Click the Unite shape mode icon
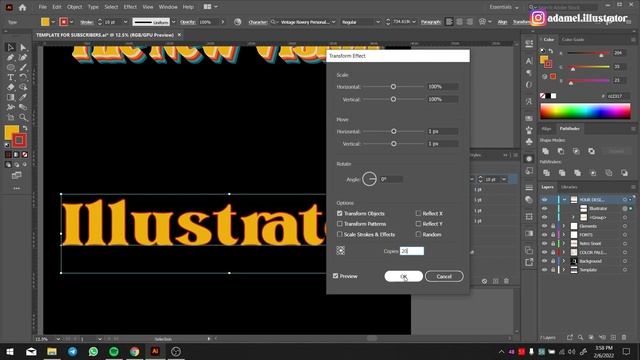This screenshot has width=640, height=360. [545, 151]
